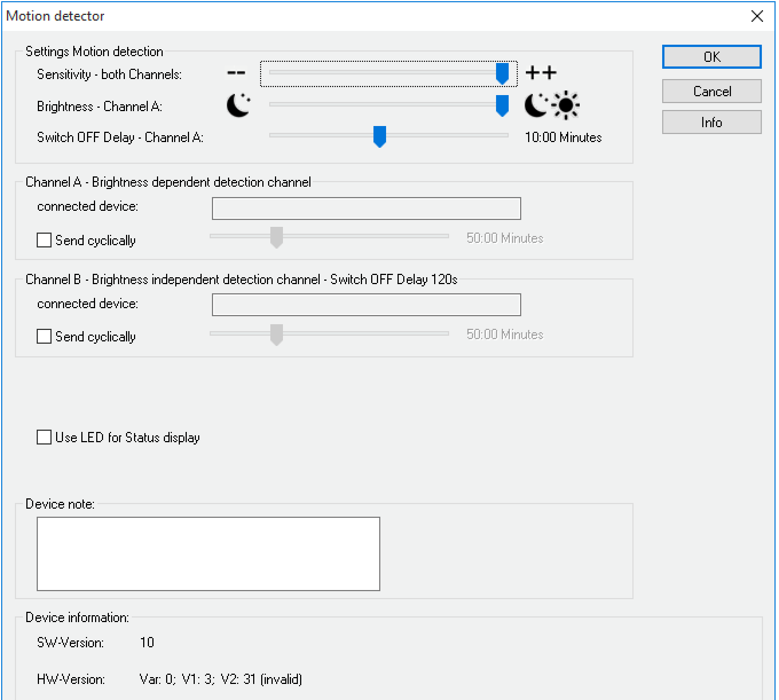Click the crescent moon icon beside Brightness
The height and width of the screenshot is (700, 779).
pyautogui.click(x=238, y=105)
